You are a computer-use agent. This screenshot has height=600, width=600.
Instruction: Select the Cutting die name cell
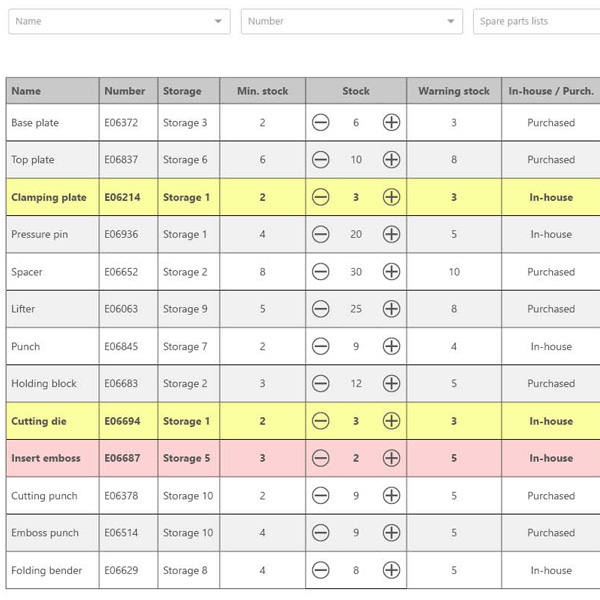pyautogui.click(x=52, y=421)
